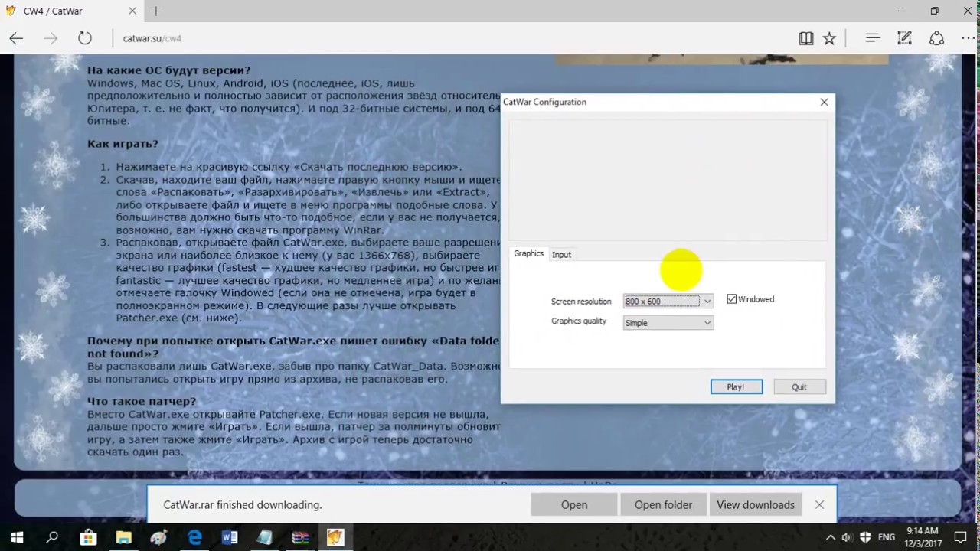Open a new browser tab
The image size is (980, 551).
click(156, 11)
